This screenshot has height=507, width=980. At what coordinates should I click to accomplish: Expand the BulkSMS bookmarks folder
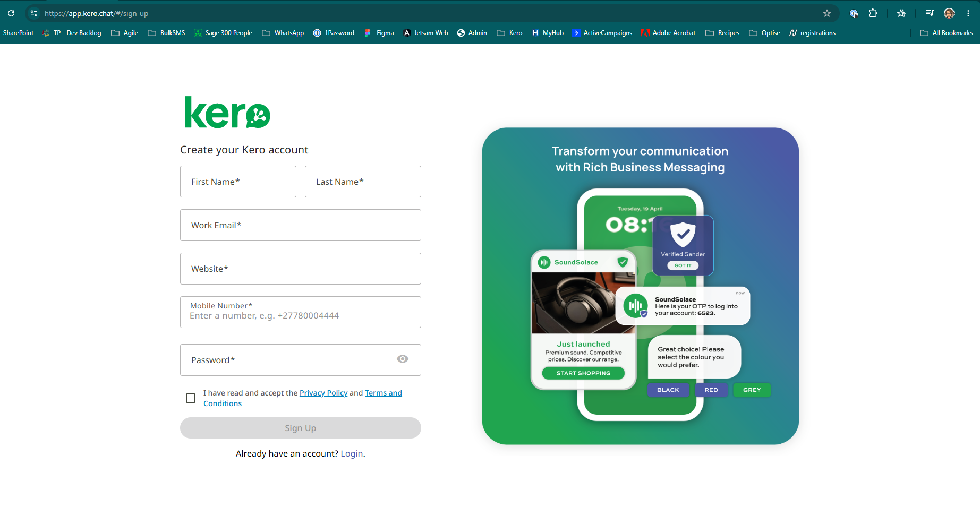point(166,33)
